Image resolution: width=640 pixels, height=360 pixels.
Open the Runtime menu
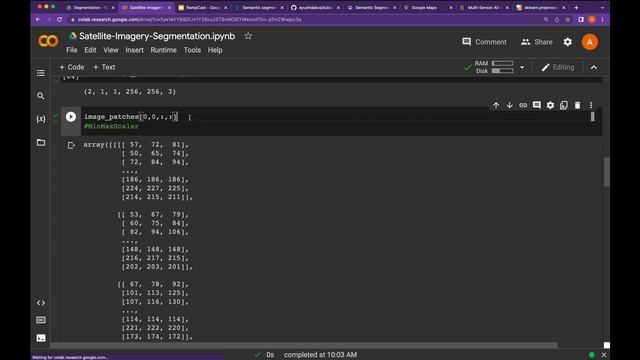(x=163, y=50)
